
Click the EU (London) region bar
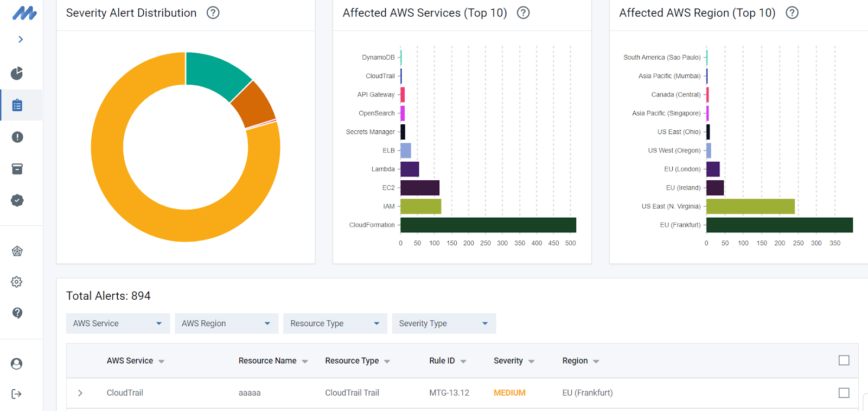click(x=713, y=169)
